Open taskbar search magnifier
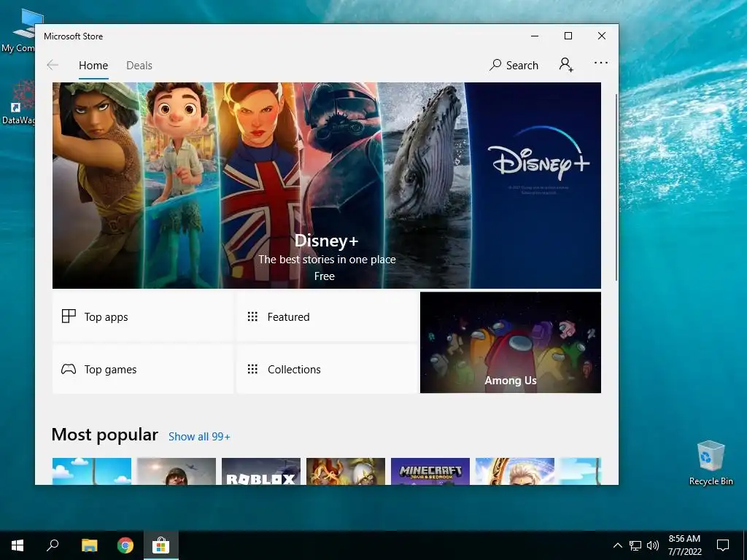Screen dimensions: 747x560 coord(53,545)
